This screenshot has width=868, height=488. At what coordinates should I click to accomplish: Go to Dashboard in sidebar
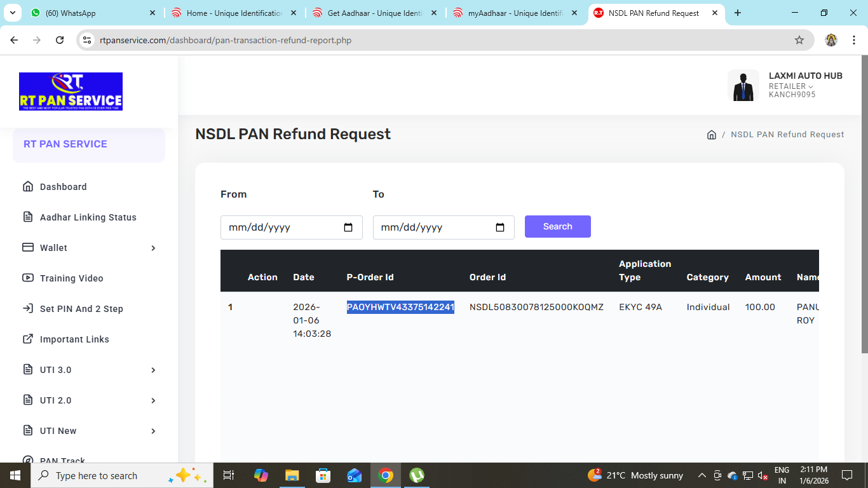(x=63, y=187)
